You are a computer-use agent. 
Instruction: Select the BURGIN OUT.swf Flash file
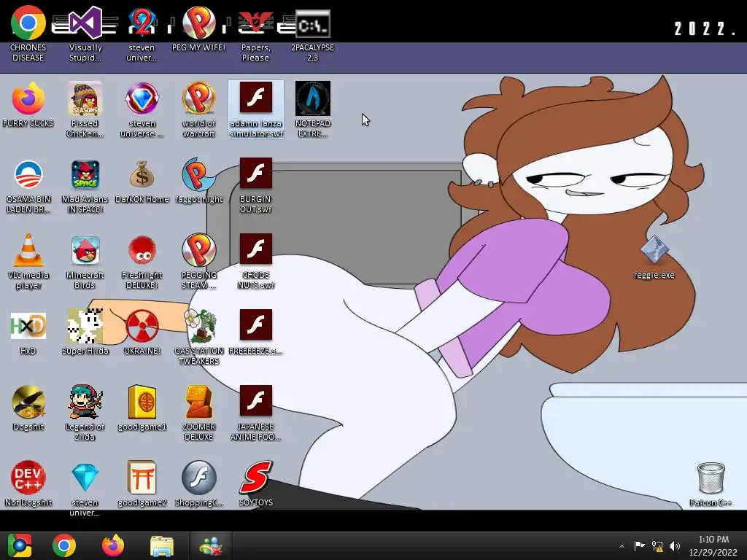pos(256,174)
